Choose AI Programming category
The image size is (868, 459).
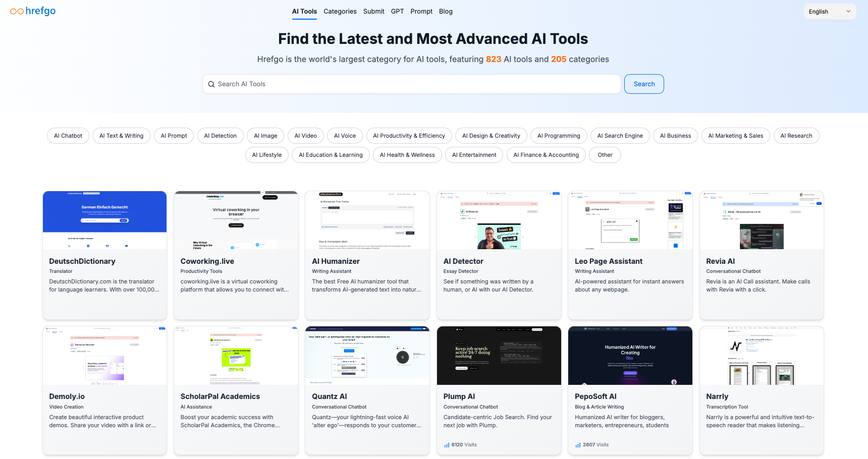(x=559, y=136)
